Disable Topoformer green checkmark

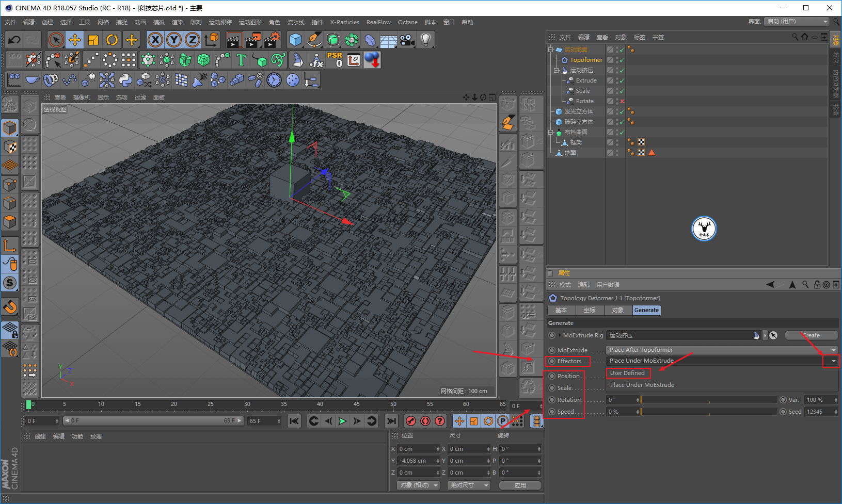622,60
